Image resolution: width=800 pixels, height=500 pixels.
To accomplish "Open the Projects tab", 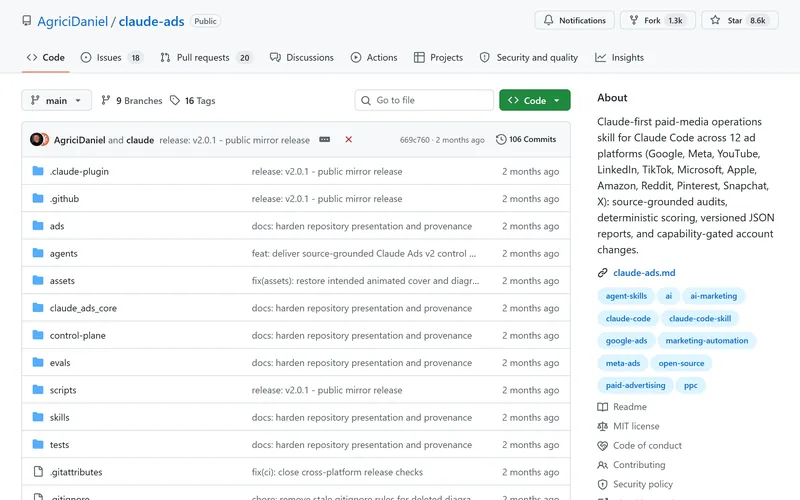I will coord(439,57).
